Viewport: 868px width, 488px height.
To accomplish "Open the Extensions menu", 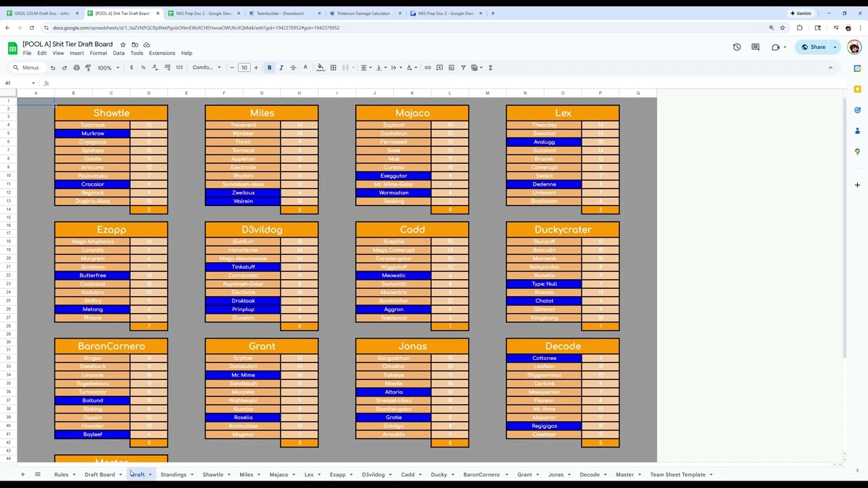I will pos(162,54).
